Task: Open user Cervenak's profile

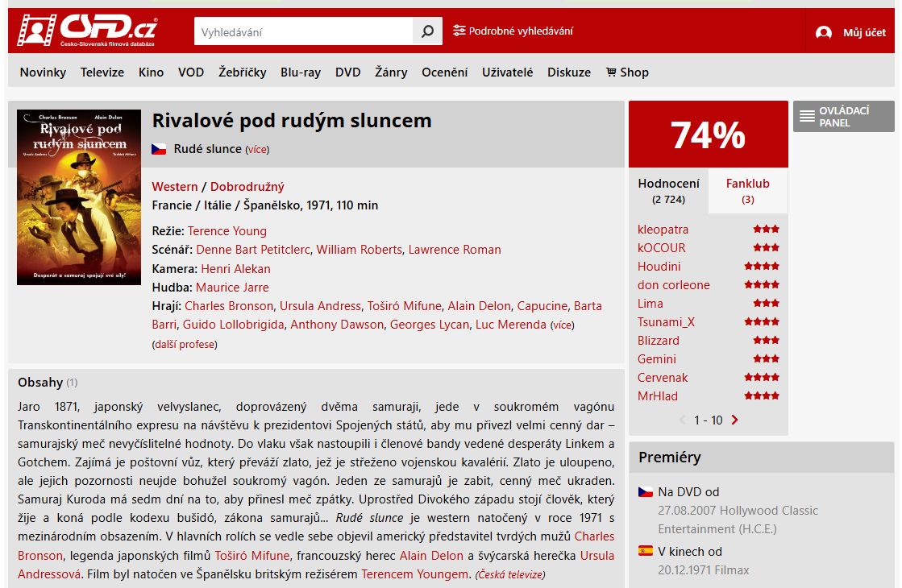Action: tap(663, 378)
